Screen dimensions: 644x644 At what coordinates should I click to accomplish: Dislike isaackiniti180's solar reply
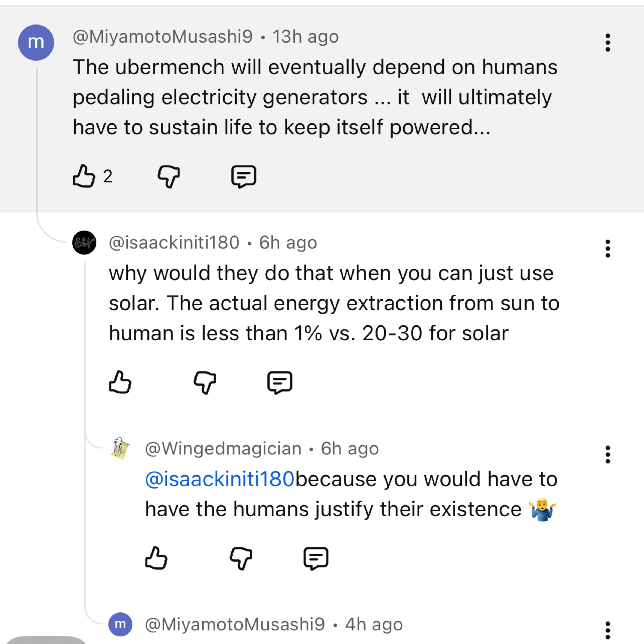pyautogui.click(x=205, y=382)
